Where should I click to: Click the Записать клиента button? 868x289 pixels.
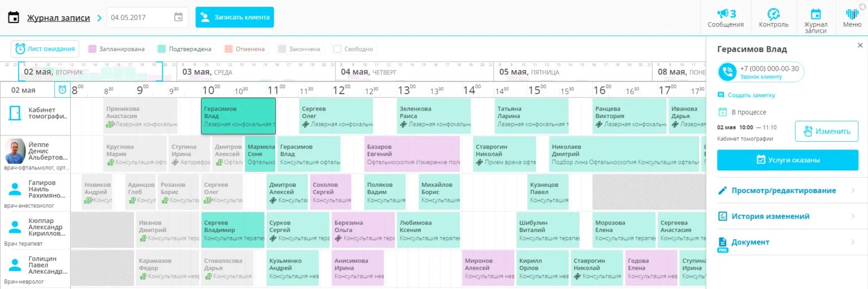(x=235, y=17)
